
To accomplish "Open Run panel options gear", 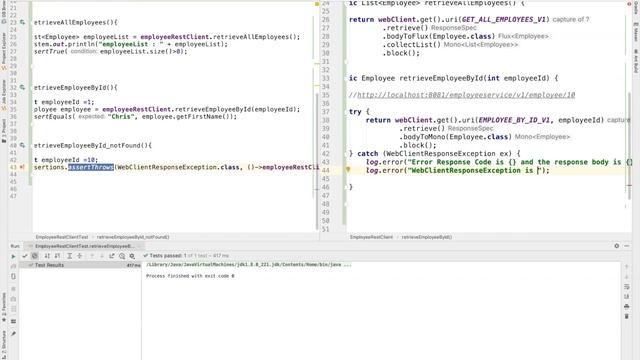I will [x=617, y=246].
